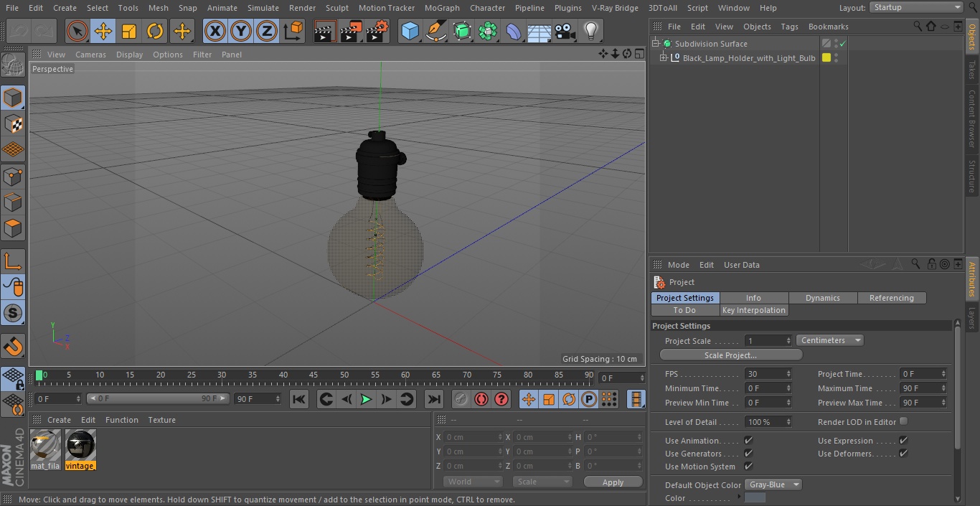Toggle Use Expression checkbox
The width and height of the screenshot is (980, 506).
[x=903, y=440]
